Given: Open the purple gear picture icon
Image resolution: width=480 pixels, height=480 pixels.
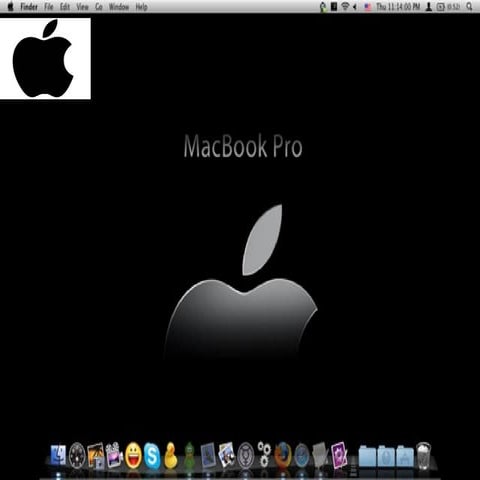Looking at the screenshot, I should point(339,455).
